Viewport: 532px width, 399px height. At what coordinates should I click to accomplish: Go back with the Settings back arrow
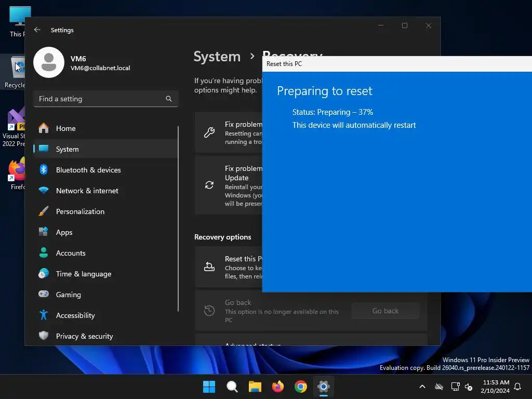(x=37, y=30)
